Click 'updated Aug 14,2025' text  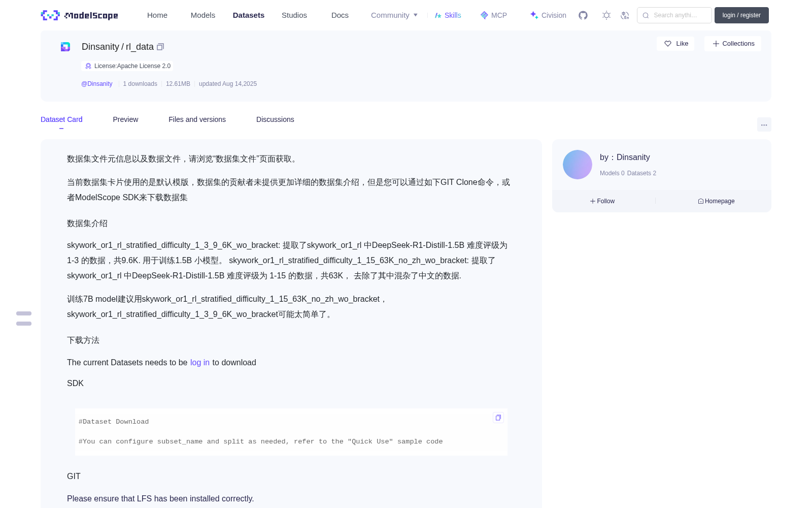(228, 84)
